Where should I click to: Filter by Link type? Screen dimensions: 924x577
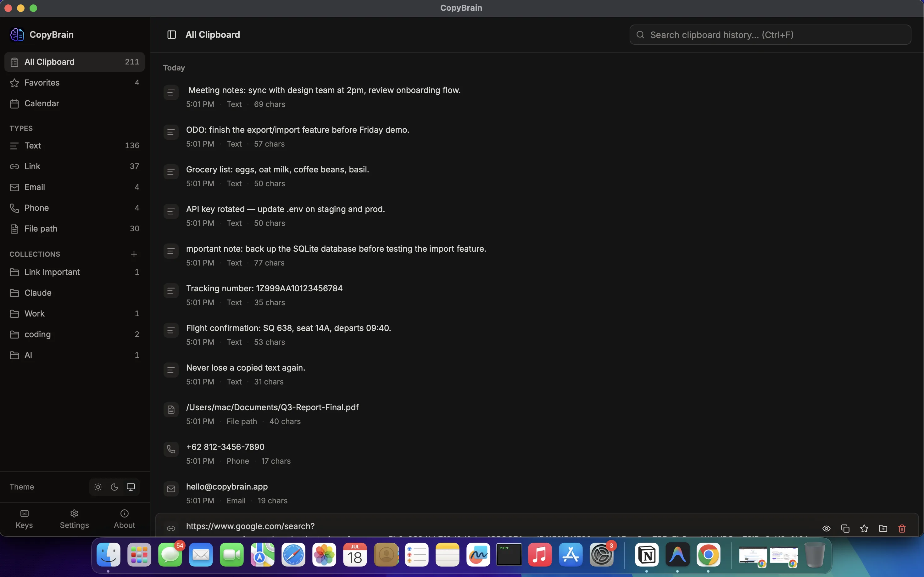75,166
